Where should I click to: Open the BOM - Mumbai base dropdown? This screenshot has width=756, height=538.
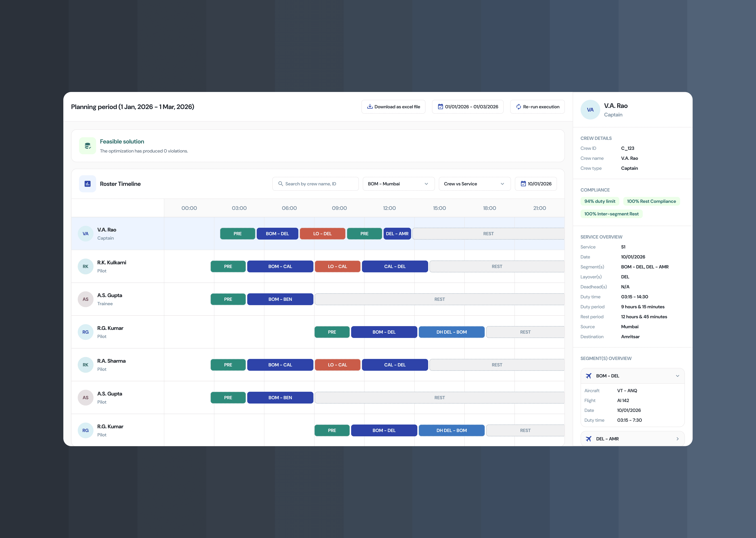coord(398,184)
